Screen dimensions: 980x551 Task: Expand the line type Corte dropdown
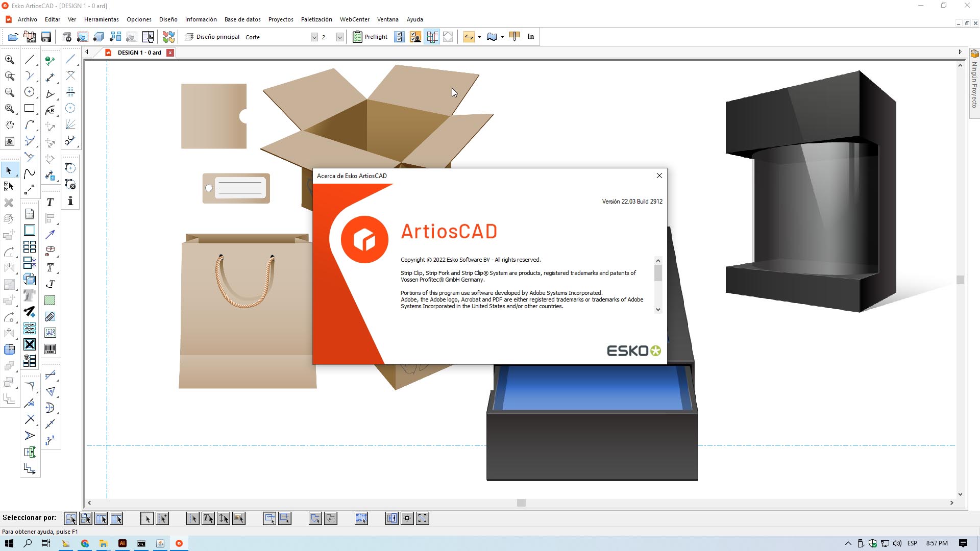click(314, 37)
